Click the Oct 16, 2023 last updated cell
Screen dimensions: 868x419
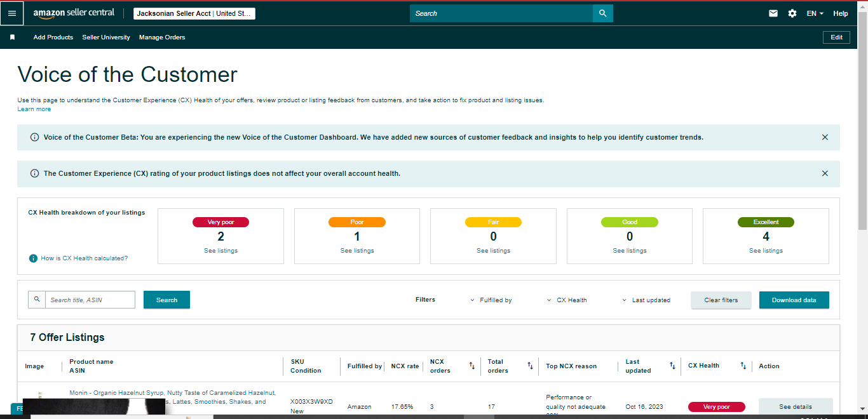644,407
